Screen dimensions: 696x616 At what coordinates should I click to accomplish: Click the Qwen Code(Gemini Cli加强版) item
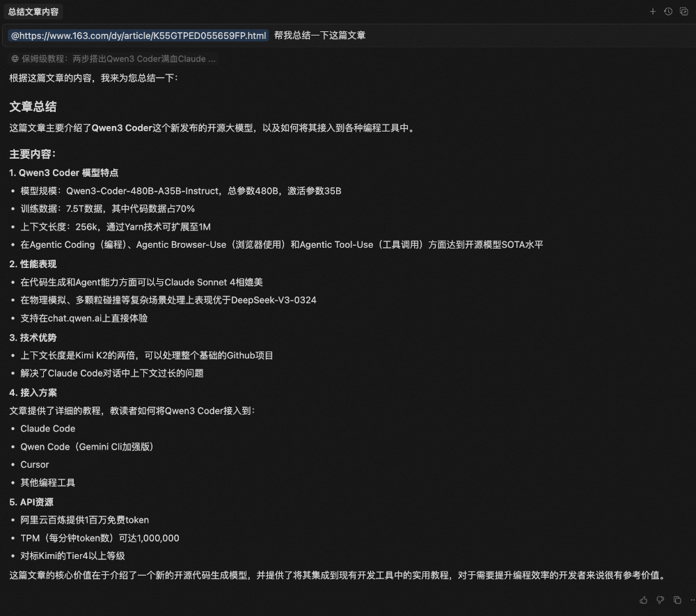87,447
